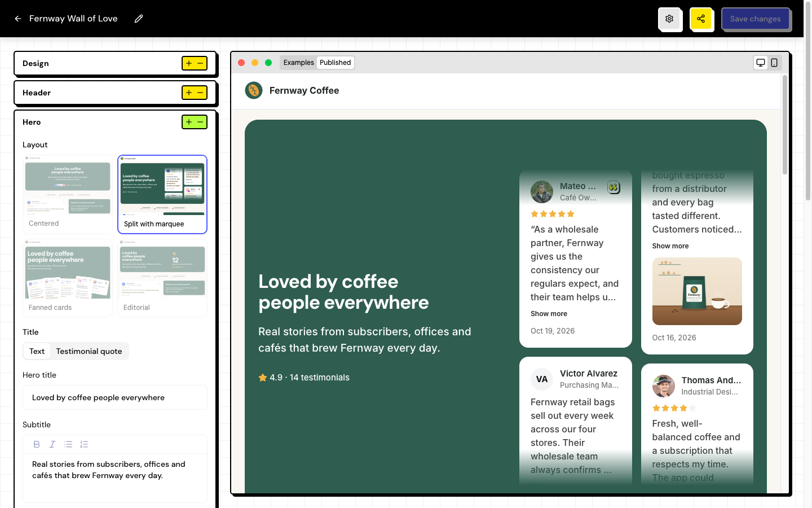Image resolution: width=812 pixels, height=508 pixels.
Task: Insert numbered list in Subtitle editor
Action: tap(84, 444)
